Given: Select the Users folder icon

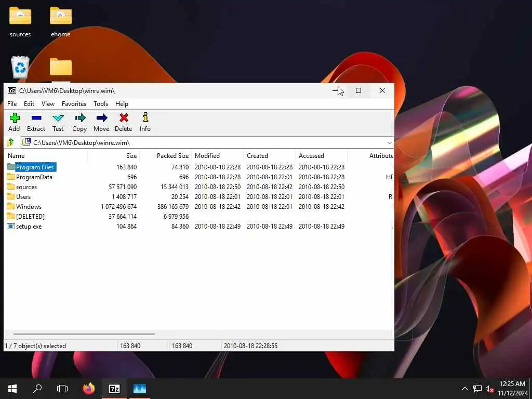Looking at the screenshot, I should click(x=11, y=196).
